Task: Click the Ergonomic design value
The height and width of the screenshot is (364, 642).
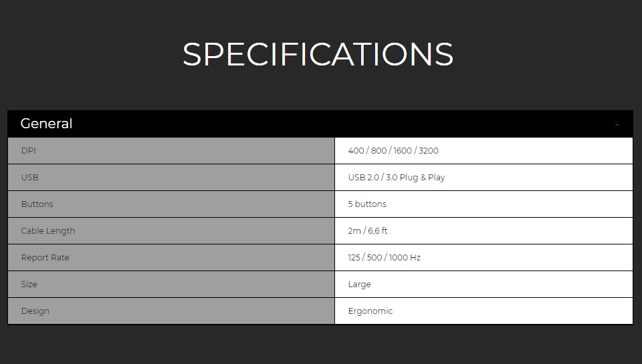Action: pyautogui.click(x=370, y=311)
